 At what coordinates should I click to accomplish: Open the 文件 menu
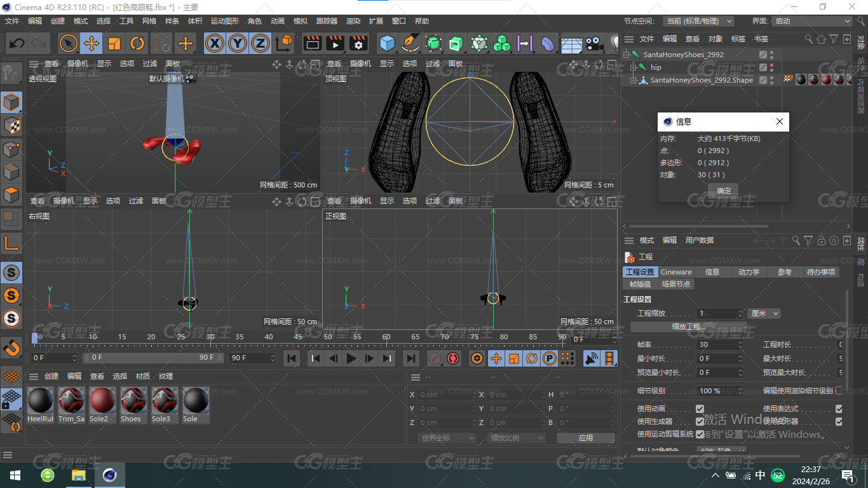pos(12,21)
